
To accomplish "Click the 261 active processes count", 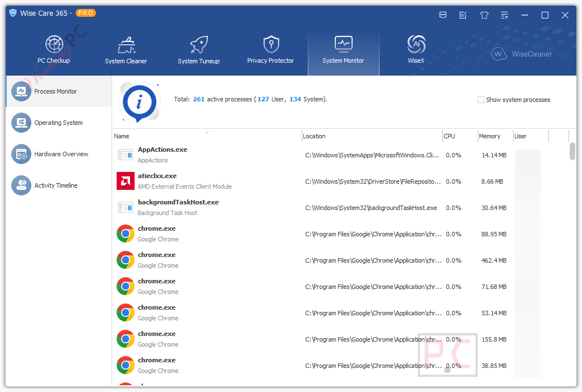I will [198, 99].
